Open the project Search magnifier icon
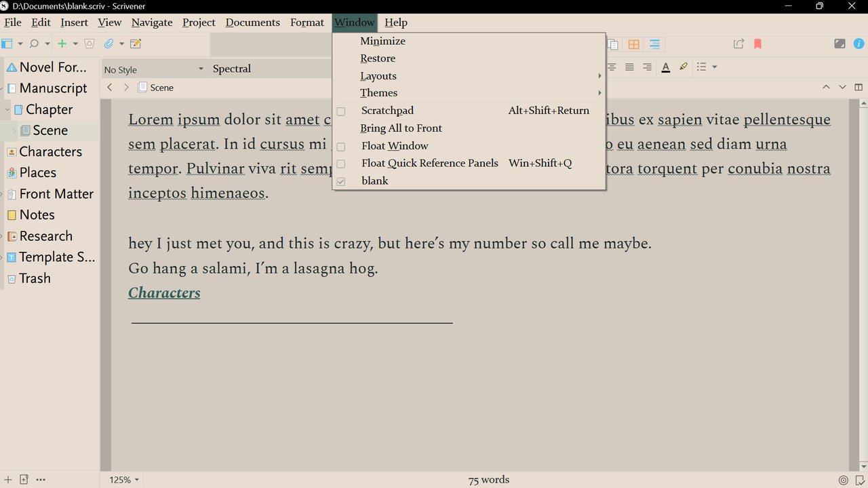 click(x=35, y=43)
